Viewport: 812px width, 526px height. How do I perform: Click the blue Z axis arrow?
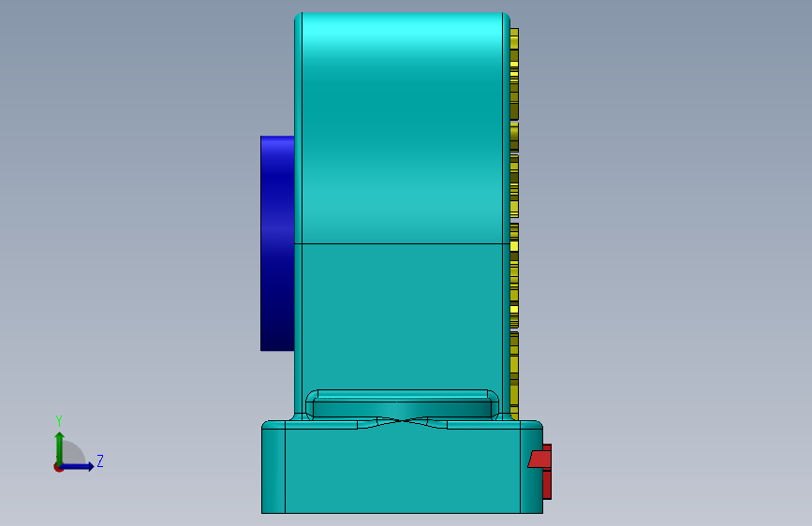click(x=77, y=466)
